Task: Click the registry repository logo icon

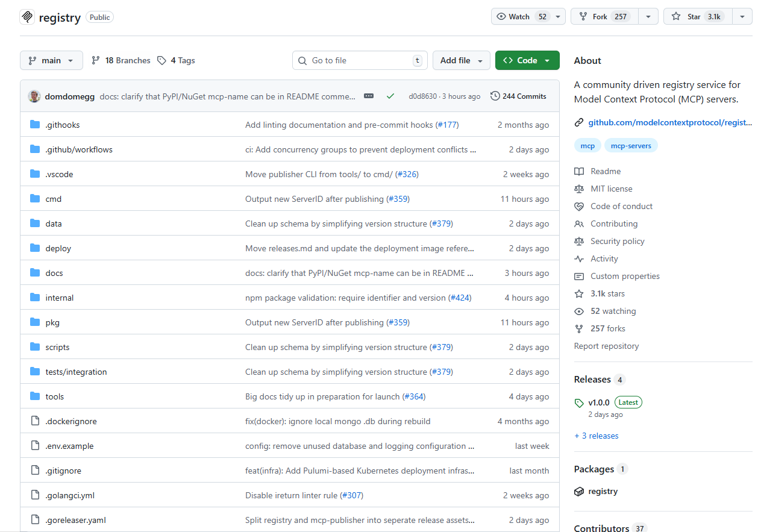Action: [x=27, y=17]
